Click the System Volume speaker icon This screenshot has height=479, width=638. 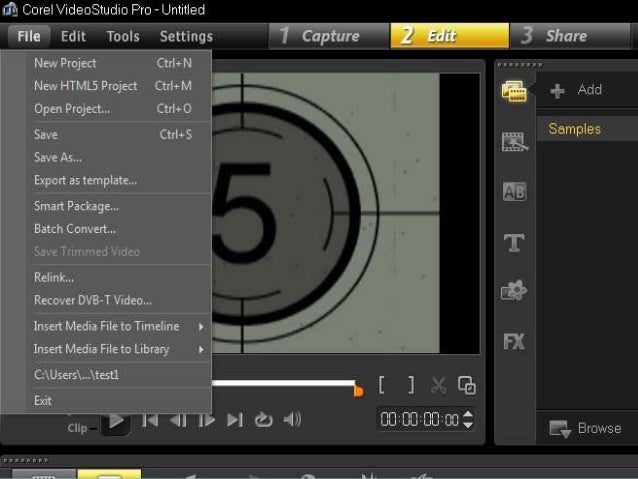tap(292, 420)
